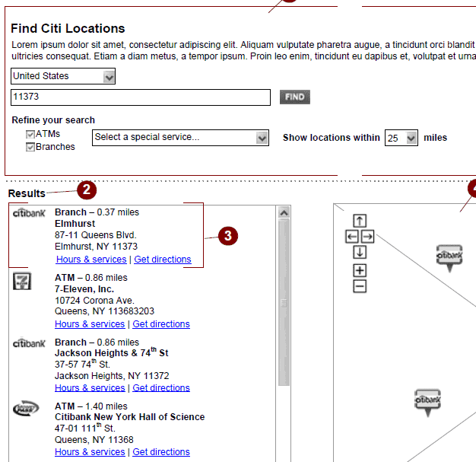
Task: Click the 10724 Corona Ave. address
Action: [94, 301]
